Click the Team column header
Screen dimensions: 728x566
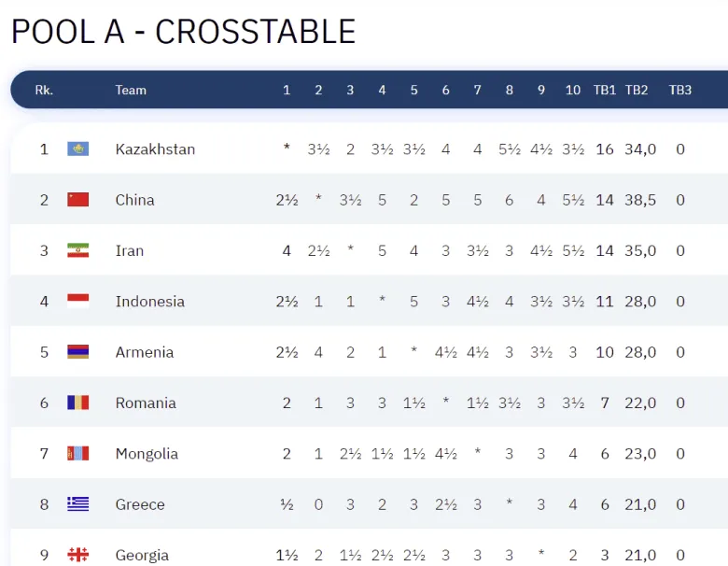(131, 91)
